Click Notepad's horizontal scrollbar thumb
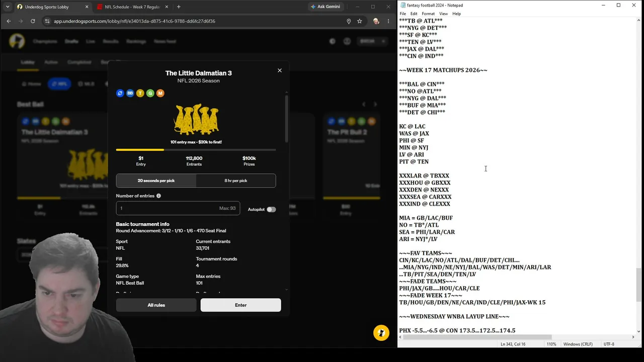Screen dimensions: 644x362 coord(477,337)
